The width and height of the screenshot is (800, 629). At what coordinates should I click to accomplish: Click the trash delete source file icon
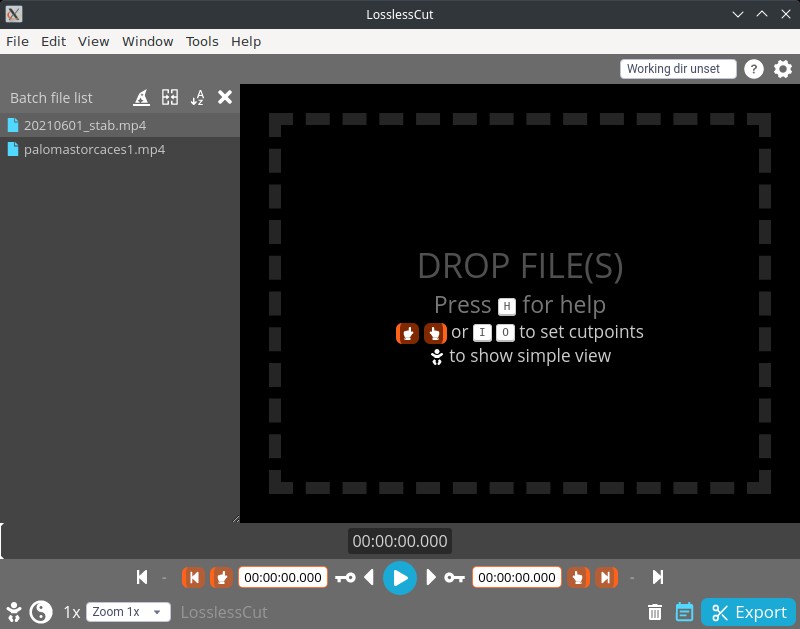point(655,612)
